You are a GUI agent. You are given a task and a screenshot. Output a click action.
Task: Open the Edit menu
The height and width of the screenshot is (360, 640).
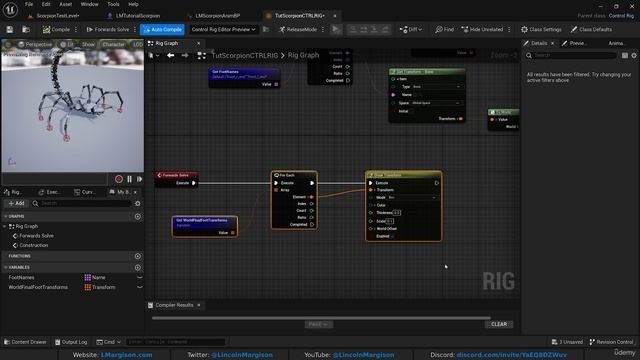pos(46,4)
